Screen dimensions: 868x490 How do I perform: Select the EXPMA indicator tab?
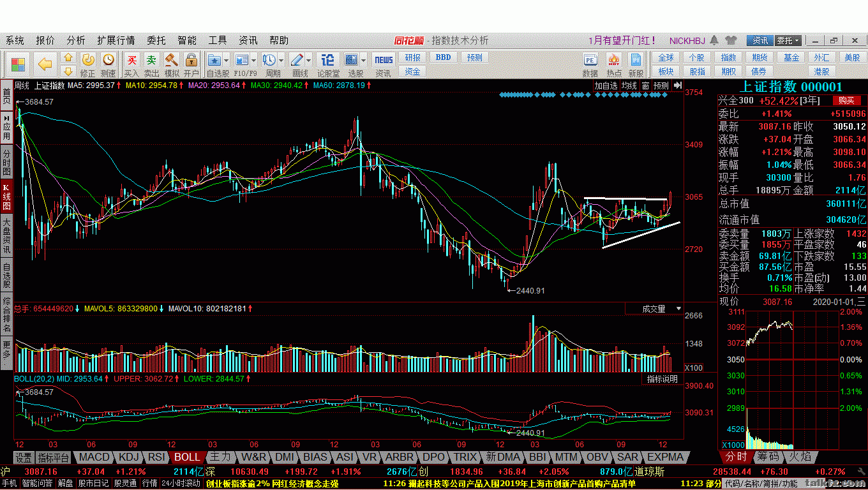click(x=665, y=457)
